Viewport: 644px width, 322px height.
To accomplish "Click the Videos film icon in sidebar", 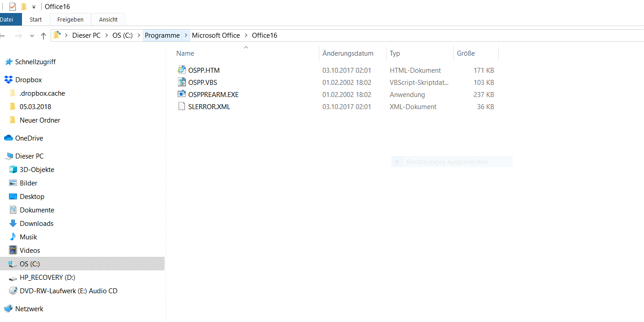I will point(13,251).
